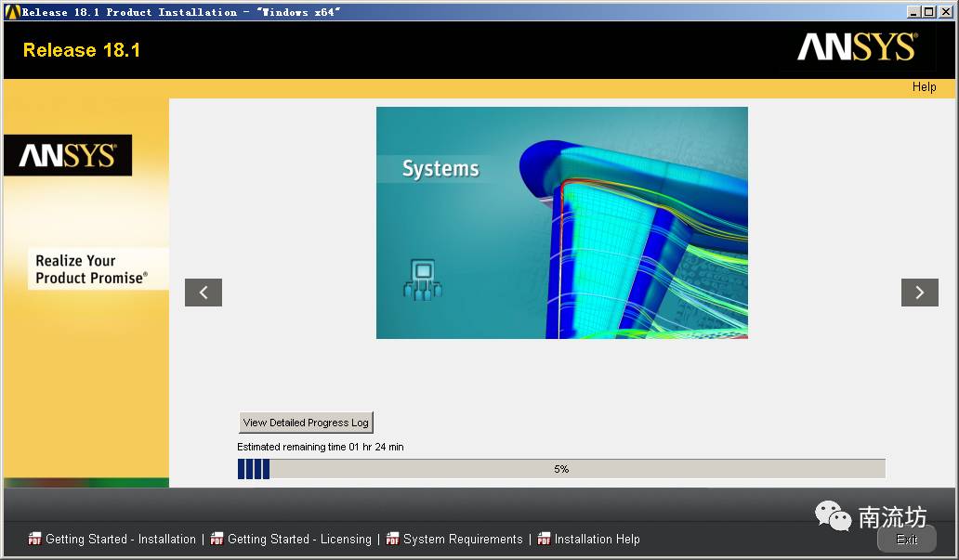Click the ANSYS logo in left sidebar
The width and height of the screenshot is (959, 560).
coord(67,155)
